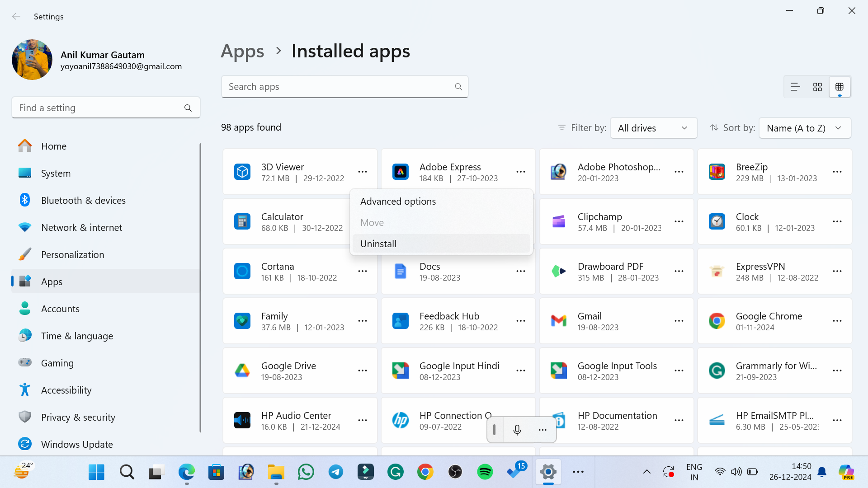The height and width of the screenshot is (488, 868).
Task: Click the sidebar navigation scrollbar
Action: pos(200,288)
